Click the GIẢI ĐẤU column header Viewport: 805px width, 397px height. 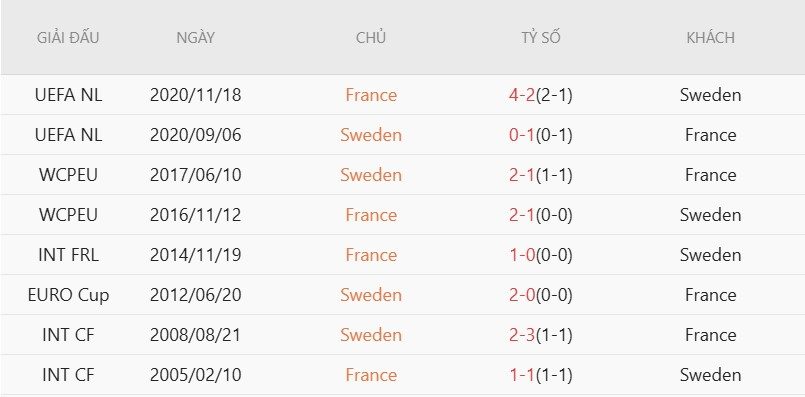click(68, 38)
